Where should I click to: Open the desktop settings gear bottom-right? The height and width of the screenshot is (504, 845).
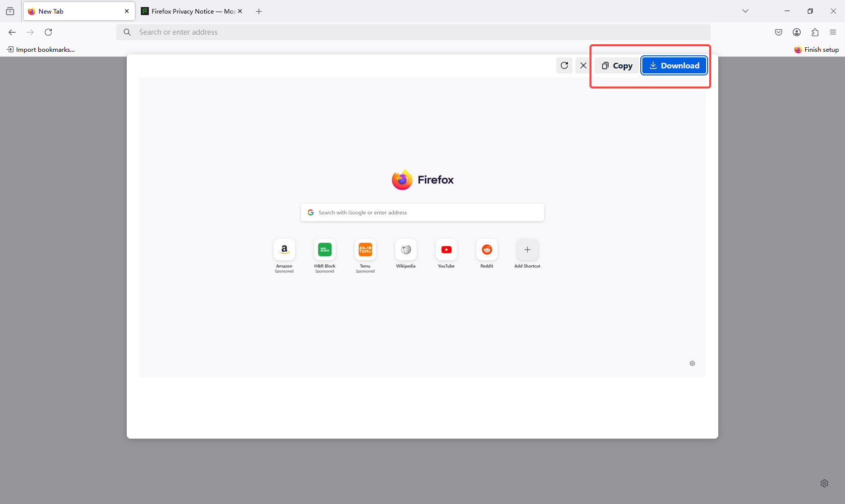[824, 483]
